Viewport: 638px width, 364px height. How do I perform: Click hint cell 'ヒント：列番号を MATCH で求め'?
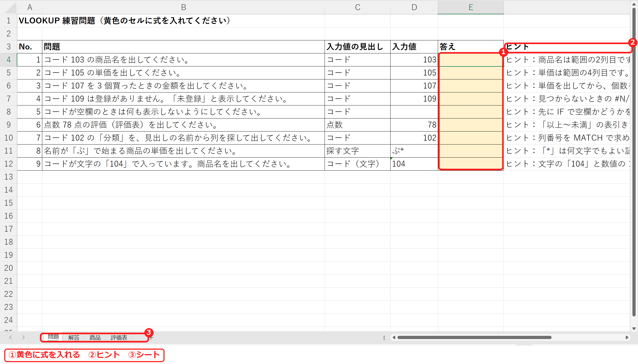(x=567, y=138)
